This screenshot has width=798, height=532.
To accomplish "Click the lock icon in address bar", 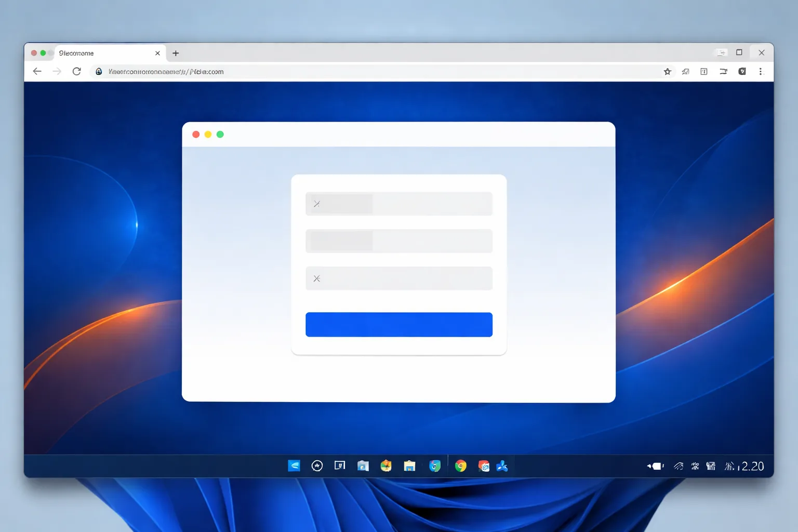I will coord(99,72).
